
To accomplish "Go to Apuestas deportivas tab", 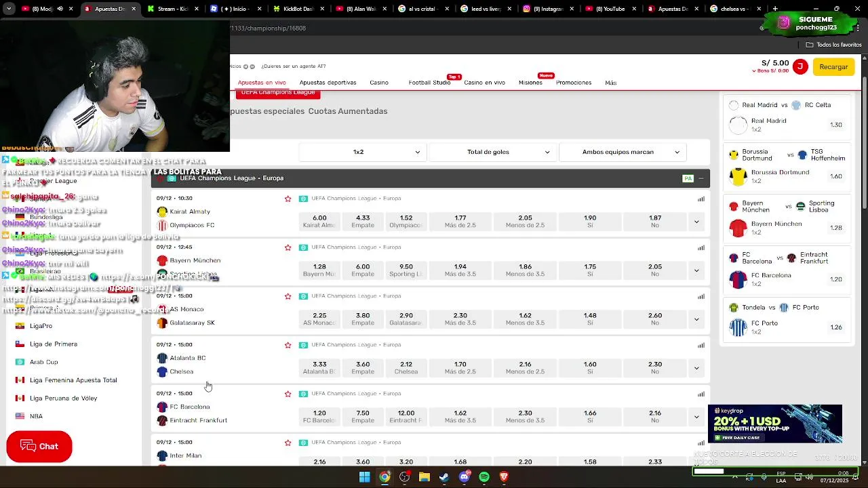I will point(328,83).
